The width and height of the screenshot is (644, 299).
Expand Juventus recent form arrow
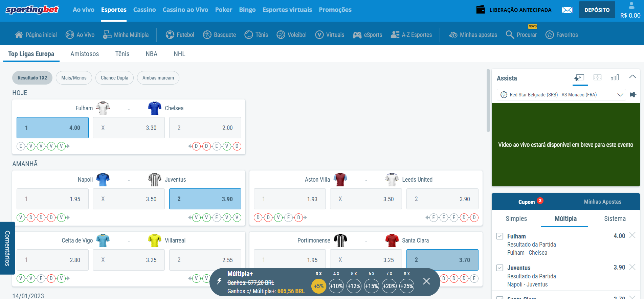click(x=190, y=217)
